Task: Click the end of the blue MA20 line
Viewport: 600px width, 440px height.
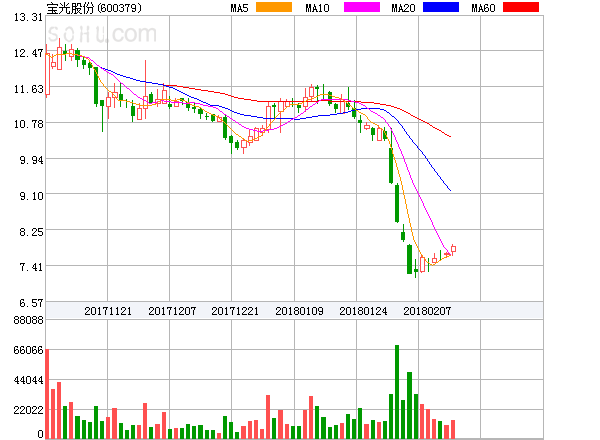Action: point(450,190)
